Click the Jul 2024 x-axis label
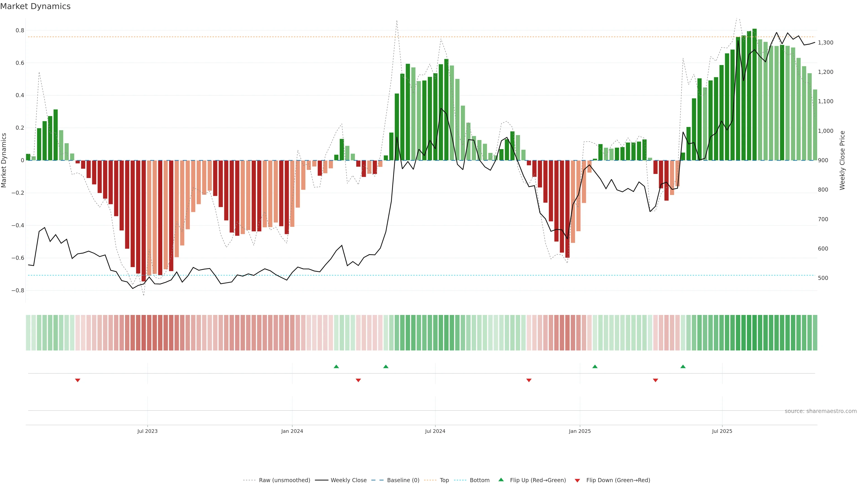Viewport: 868px width, 488px height. point(435,431)
